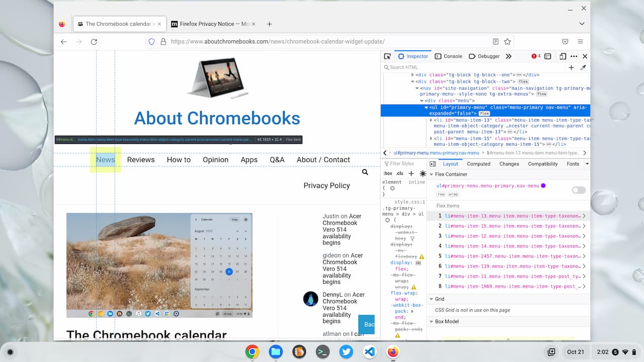Select flex item li#menu-item-2457
The height and width of the screenshot is (362, 644).
[508, 256]
